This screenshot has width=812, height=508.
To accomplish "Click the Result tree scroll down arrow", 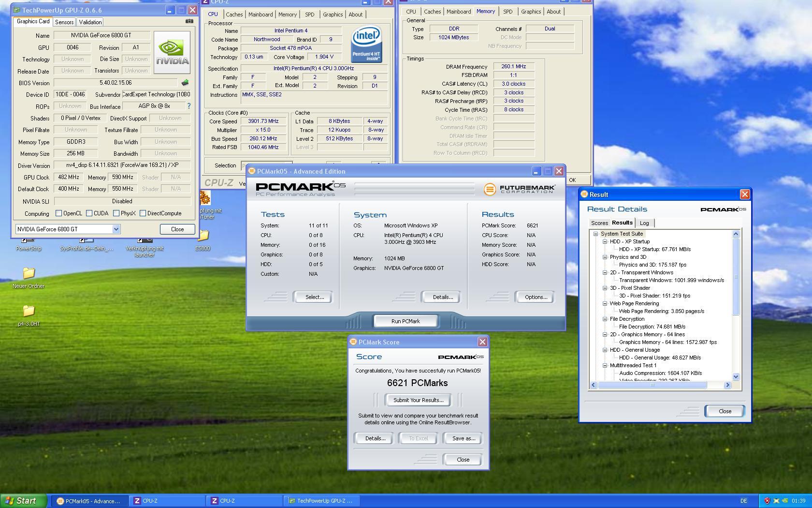I will point(736,377).
